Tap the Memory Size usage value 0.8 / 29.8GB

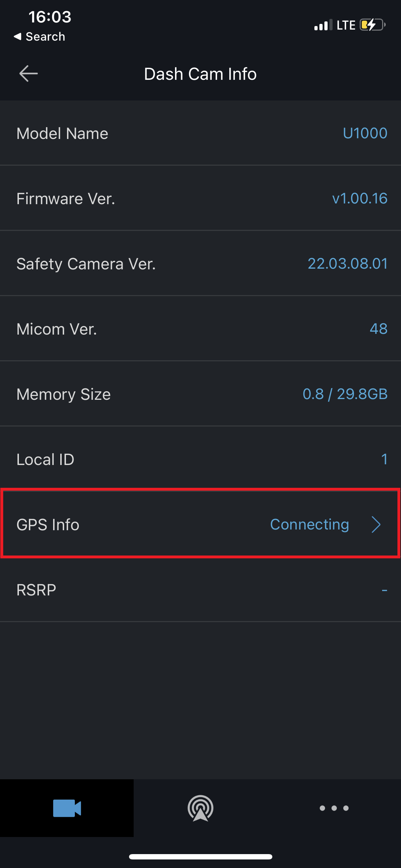pos(345,394)
